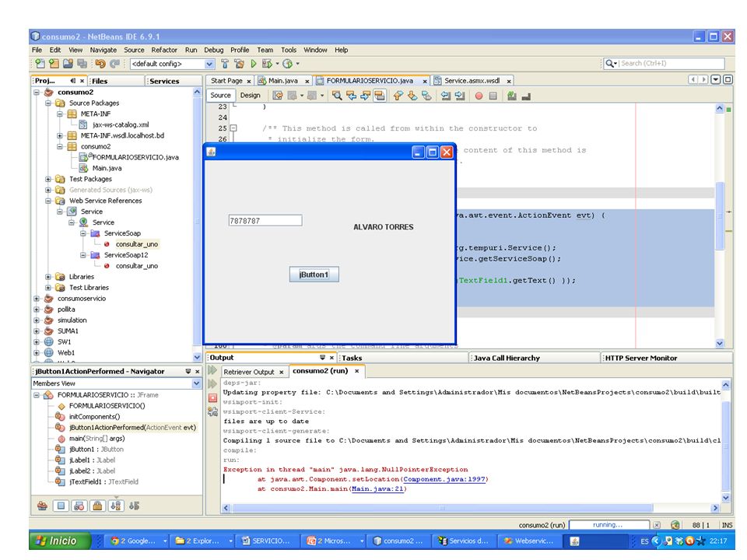The width and height of the screenshot is (747, 560).
Task: Click the Comment icon in editor toolbar
Action: point(512,96)
